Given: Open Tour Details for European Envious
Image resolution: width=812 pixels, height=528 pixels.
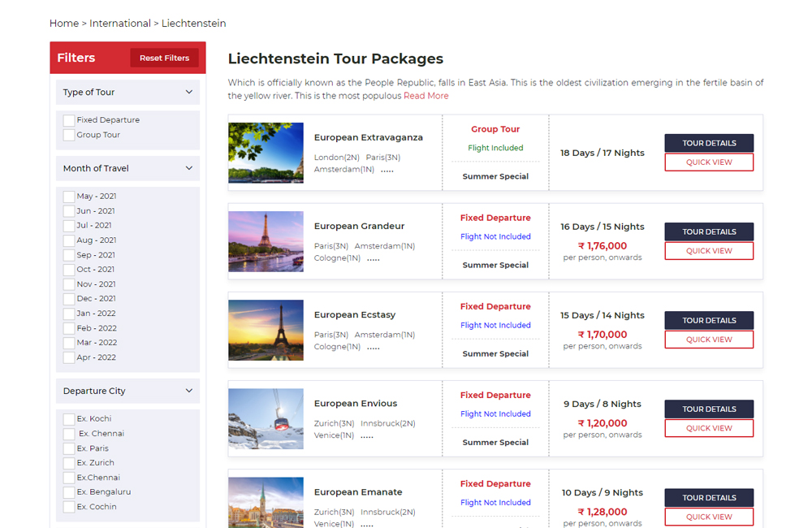Looking at the screenshot, I should click(x=709, y=409).
